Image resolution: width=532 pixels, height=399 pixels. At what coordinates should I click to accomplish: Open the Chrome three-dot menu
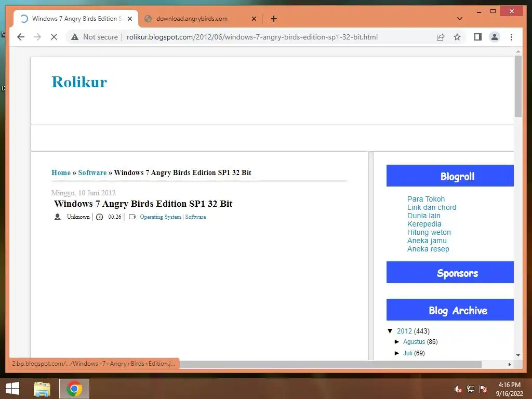[511, 37]
